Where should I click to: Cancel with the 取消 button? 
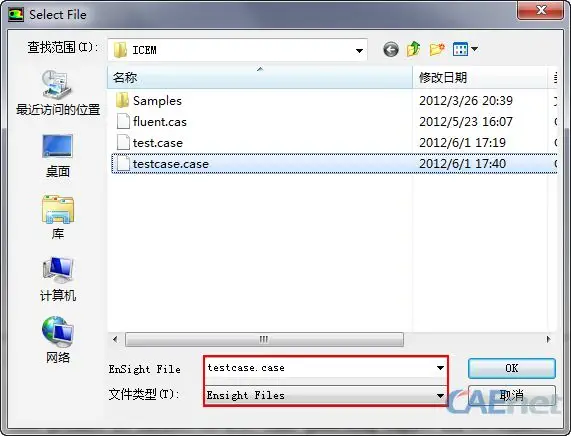tap(512, 396)
